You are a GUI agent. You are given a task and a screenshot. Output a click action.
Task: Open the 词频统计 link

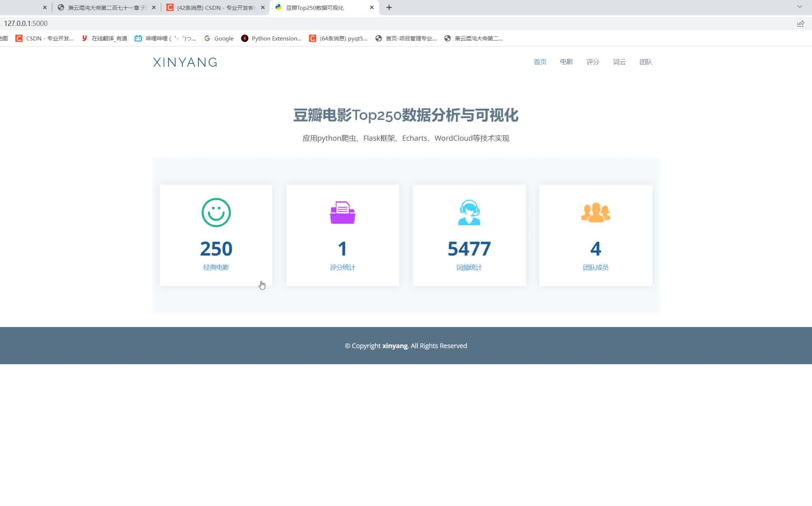click(x=469, y=267)
